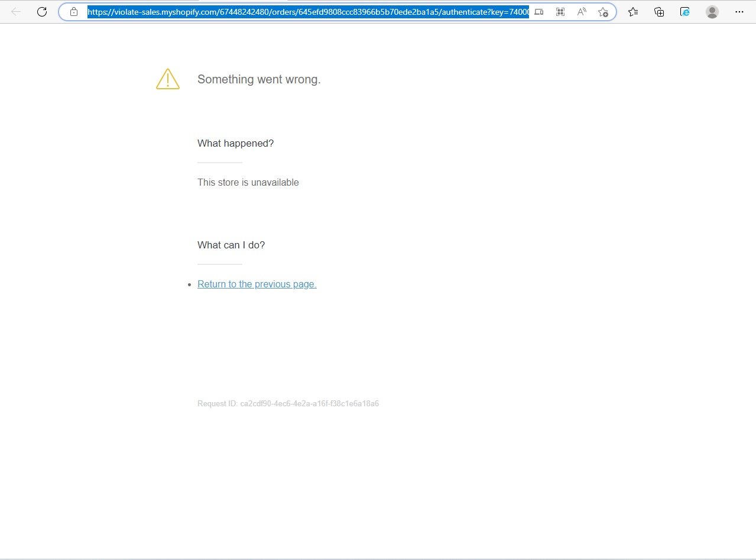Click the browser Back arrow button
756x560 pixels.
click(x=16, y=12)
